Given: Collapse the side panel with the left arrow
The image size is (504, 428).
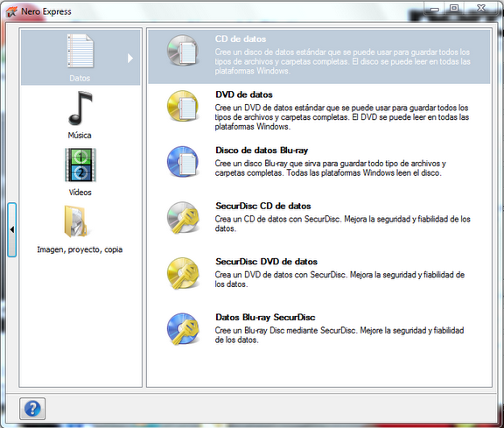Looking at the screenshot, I should pos(12,229).
